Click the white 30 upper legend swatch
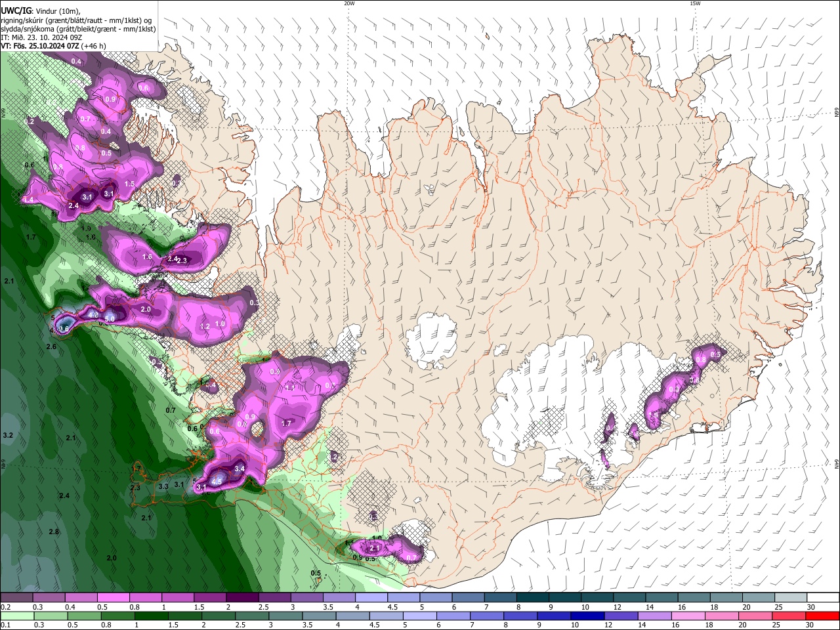Screen dimensions: 840x630 point(823,597)
